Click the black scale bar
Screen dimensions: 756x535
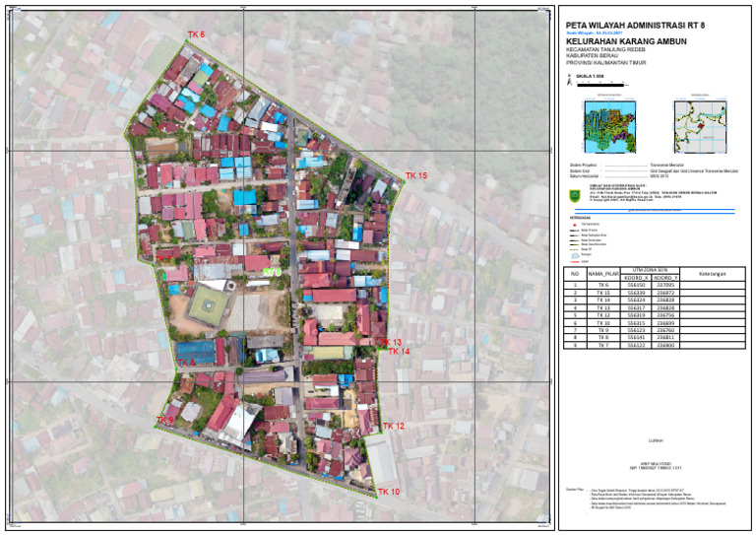click(600, 86)
